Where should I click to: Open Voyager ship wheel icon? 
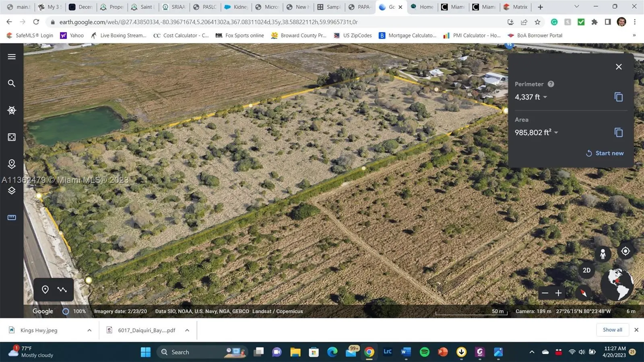(12, 110)
